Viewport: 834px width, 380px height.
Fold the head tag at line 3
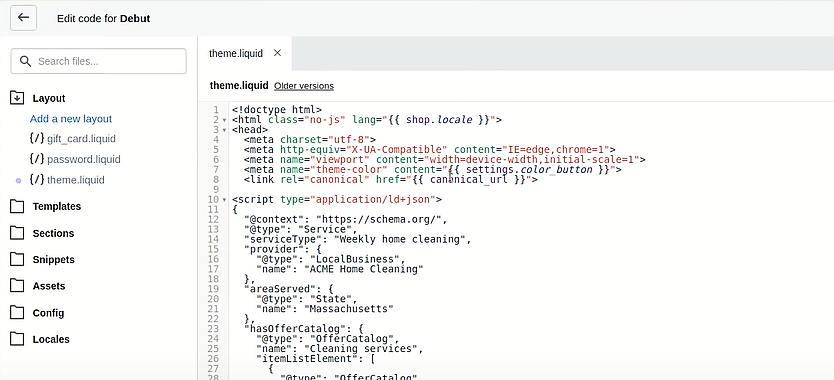tap(225, 130)
